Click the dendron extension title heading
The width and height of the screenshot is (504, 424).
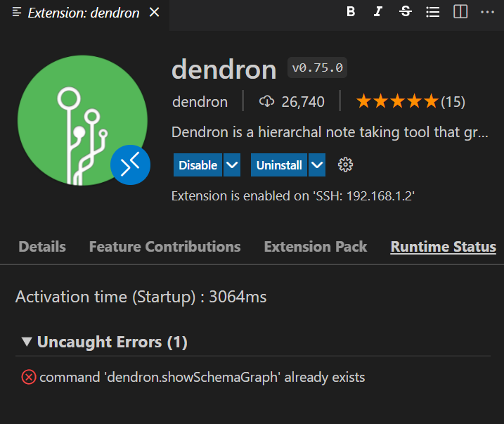[x=224, y=69]
